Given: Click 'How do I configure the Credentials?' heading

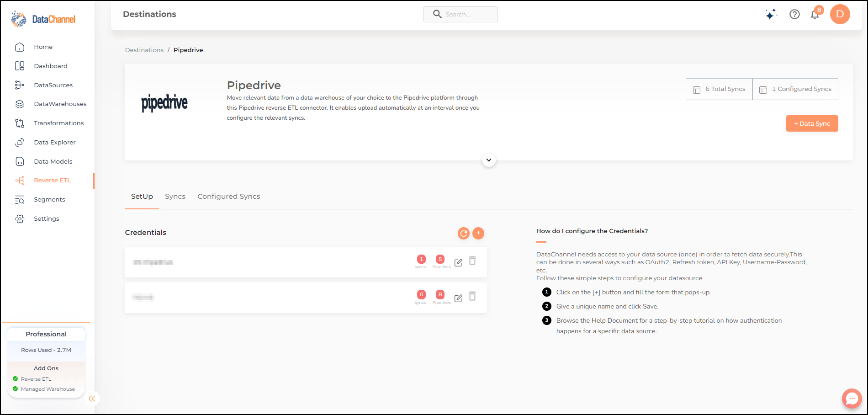Looking at the screenshot, I should coord(592,231).
